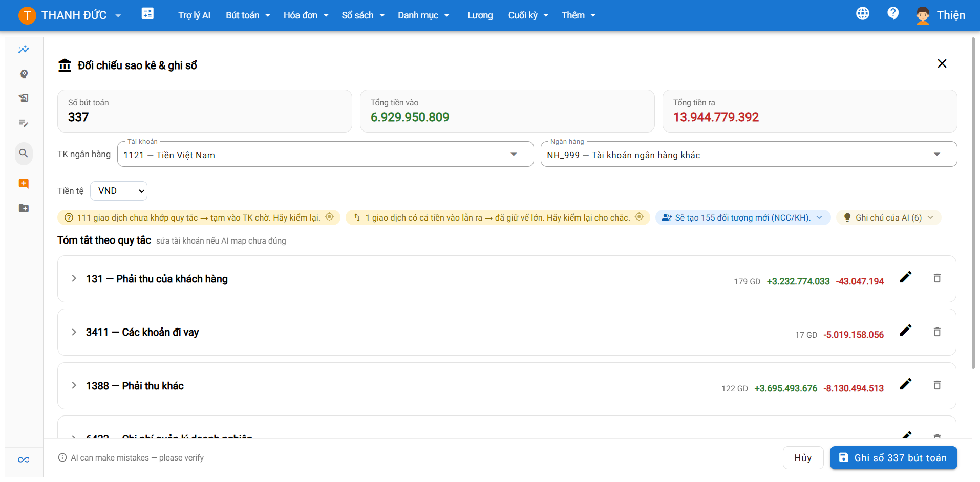Click Ghi sổ 337 bút toán button

coord(893,458)
